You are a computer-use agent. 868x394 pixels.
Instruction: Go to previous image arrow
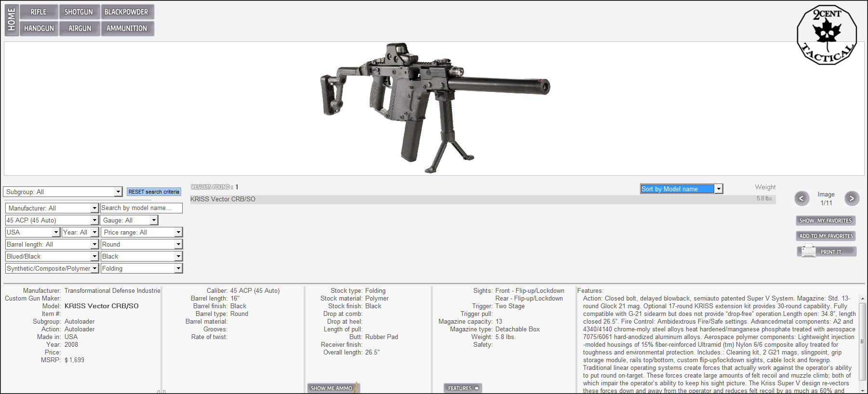801,198
